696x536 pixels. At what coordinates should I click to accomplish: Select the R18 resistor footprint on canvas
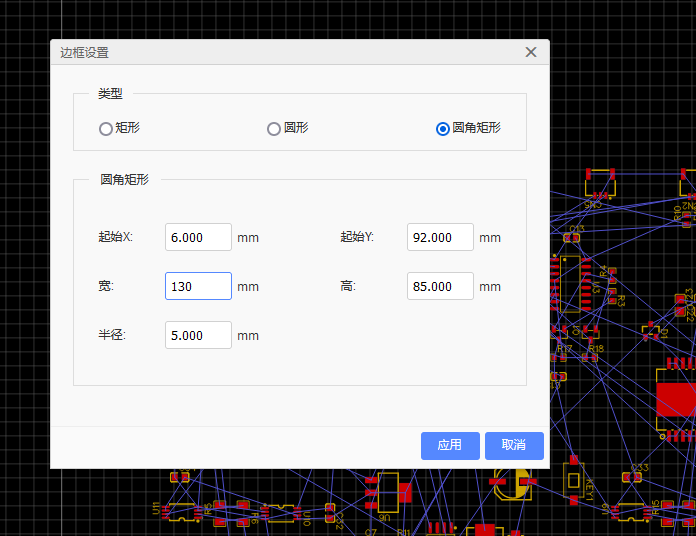click(x=590, y=357)
